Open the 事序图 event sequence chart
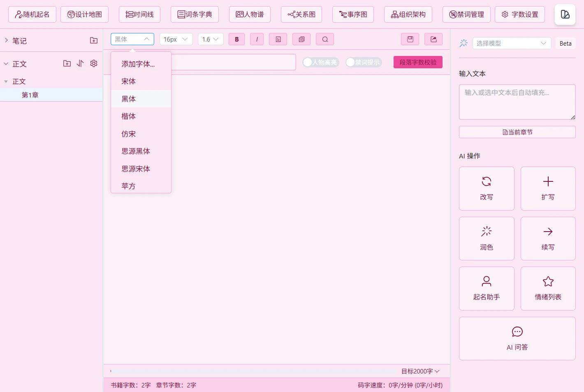 pos(353,14)
